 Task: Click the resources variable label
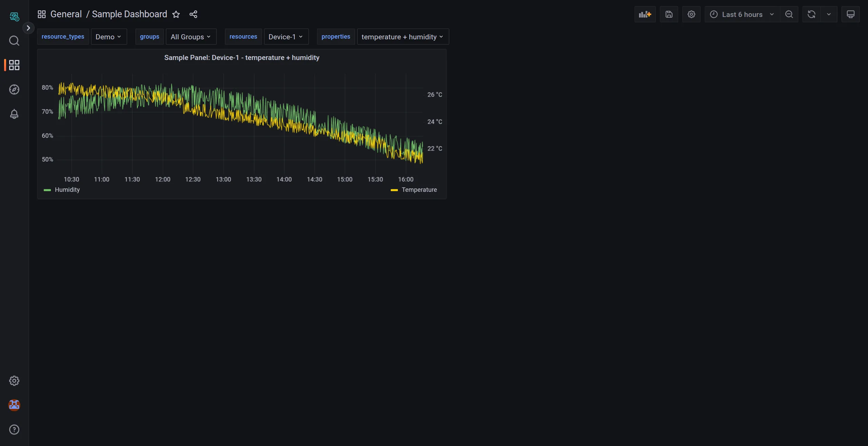[243, 37]
